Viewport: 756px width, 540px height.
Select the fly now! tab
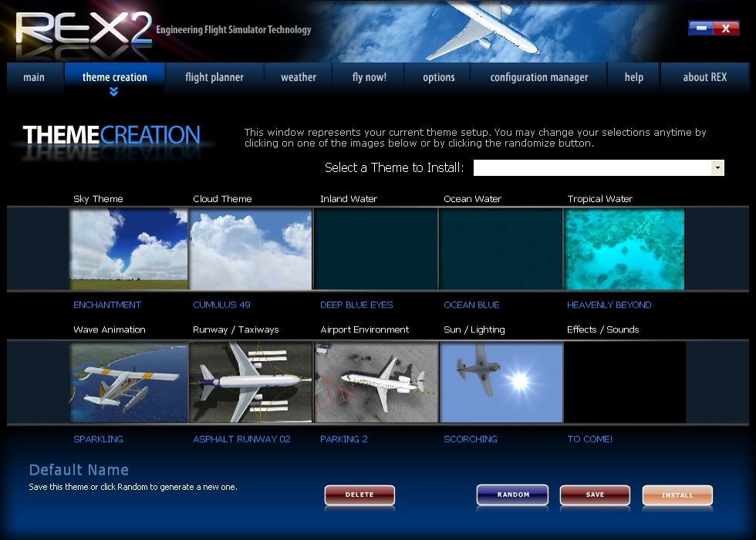click(370, 77)
